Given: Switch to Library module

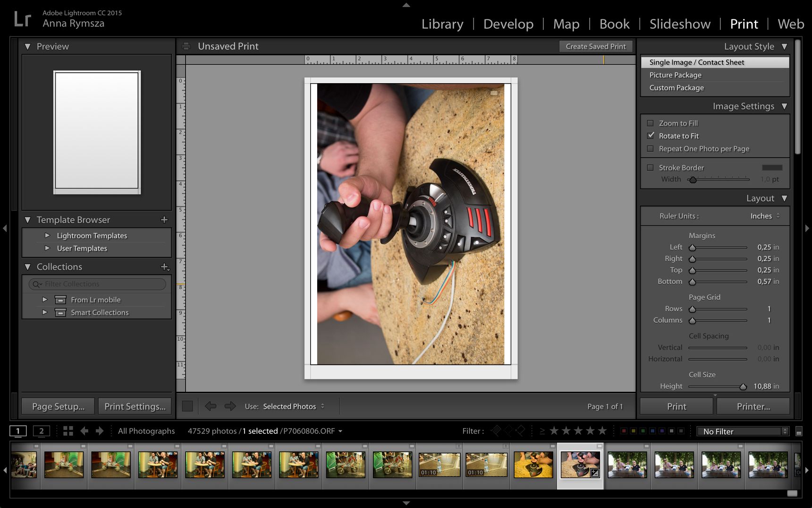Looking at the screenshot, I should coord(442,24).
